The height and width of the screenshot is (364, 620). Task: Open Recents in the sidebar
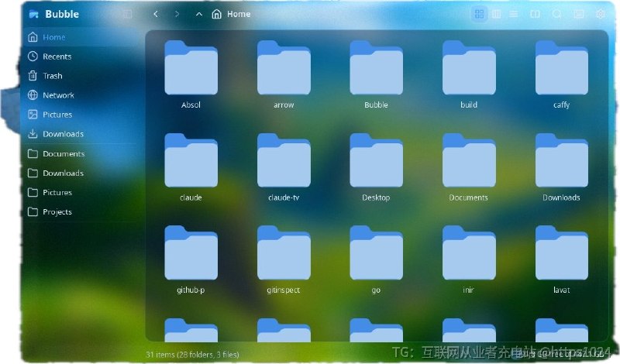tap(81, 57)
